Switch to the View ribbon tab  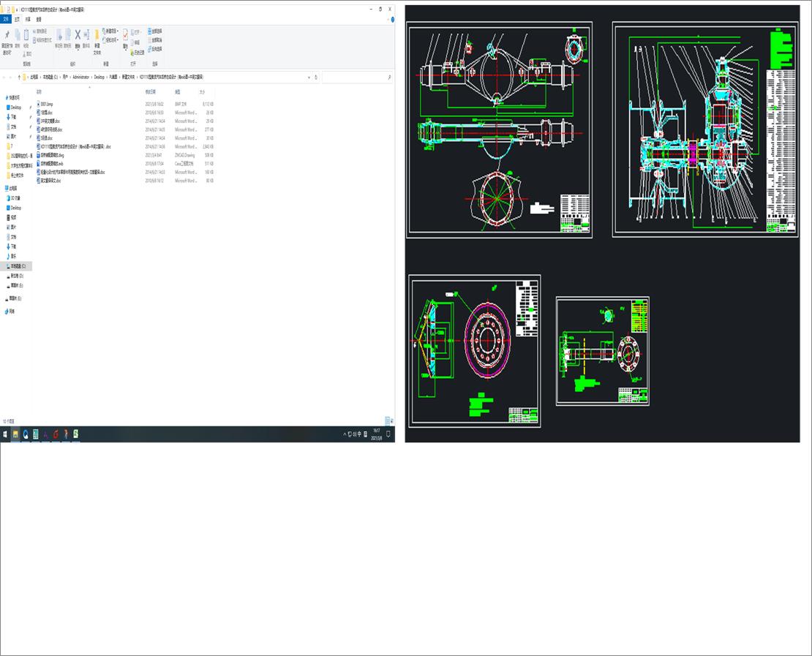coord(39,20)
